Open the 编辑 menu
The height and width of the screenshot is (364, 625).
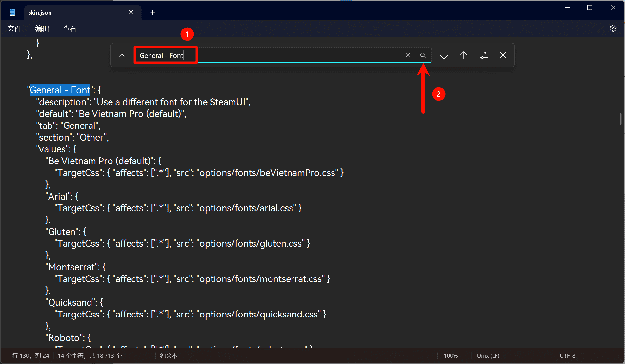(x=42, y=29)
